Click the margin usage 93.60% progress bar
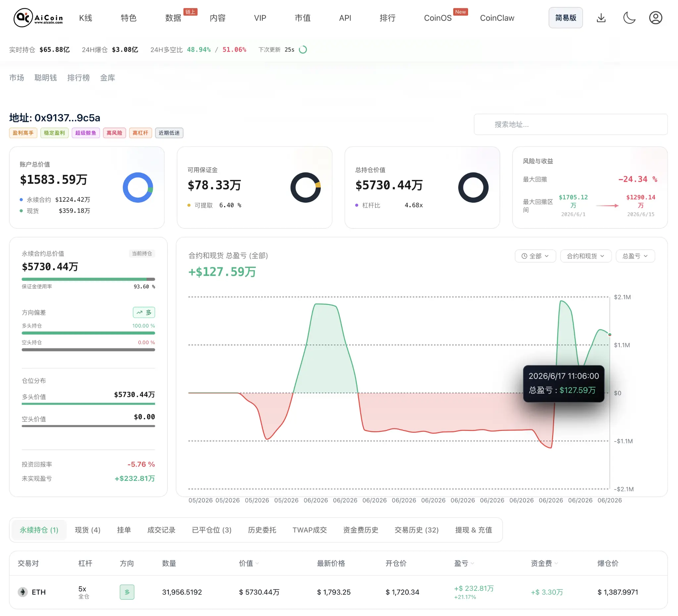This screenshot has width=678, height=616. 88,279
